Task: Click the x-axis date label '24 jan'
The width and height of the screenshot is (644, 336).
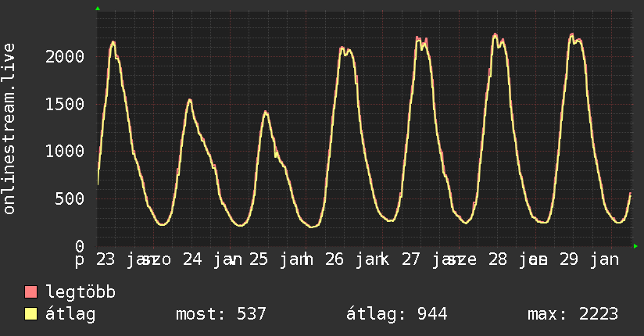Action: click(213, 259)
